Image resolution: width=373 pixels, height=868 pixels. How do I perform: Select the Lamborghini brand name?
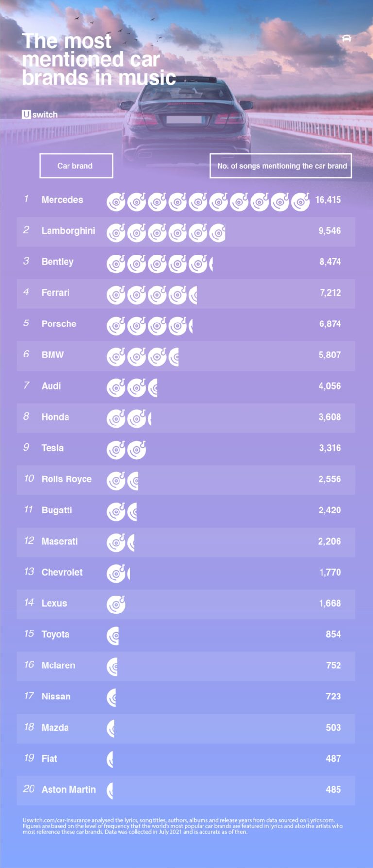pos(68,231)
